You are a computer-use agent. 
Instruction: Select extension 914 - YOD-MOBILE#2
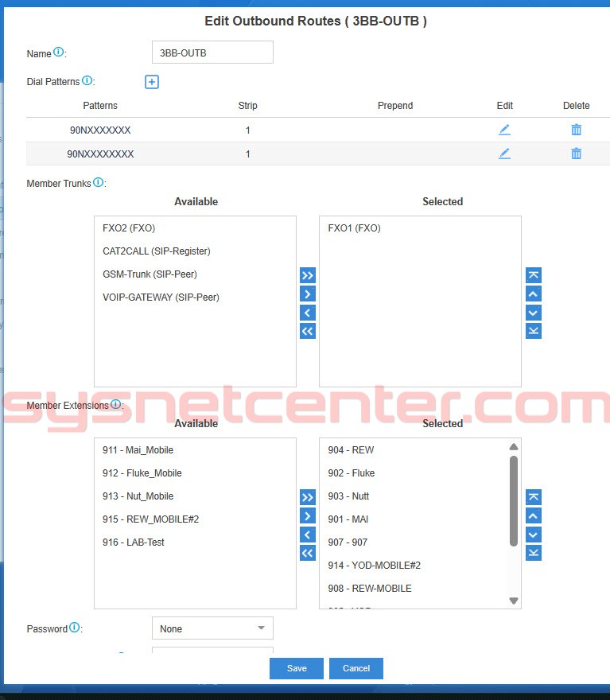(x=374, y=566)
